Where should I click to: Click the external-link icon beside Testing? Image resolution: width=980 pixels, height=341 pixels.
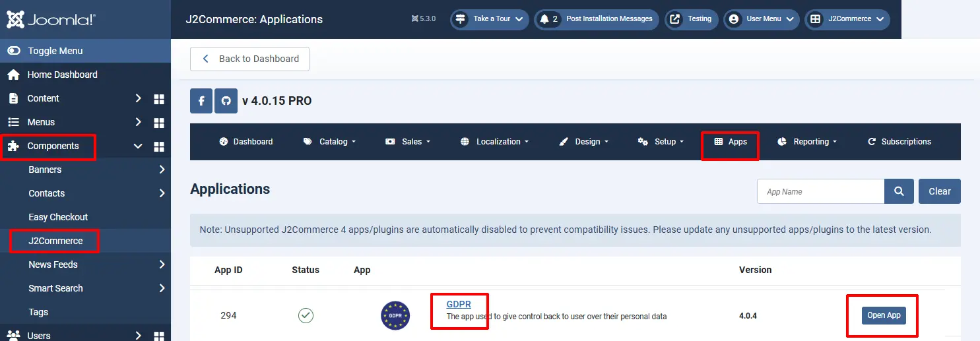click(675, 19)
